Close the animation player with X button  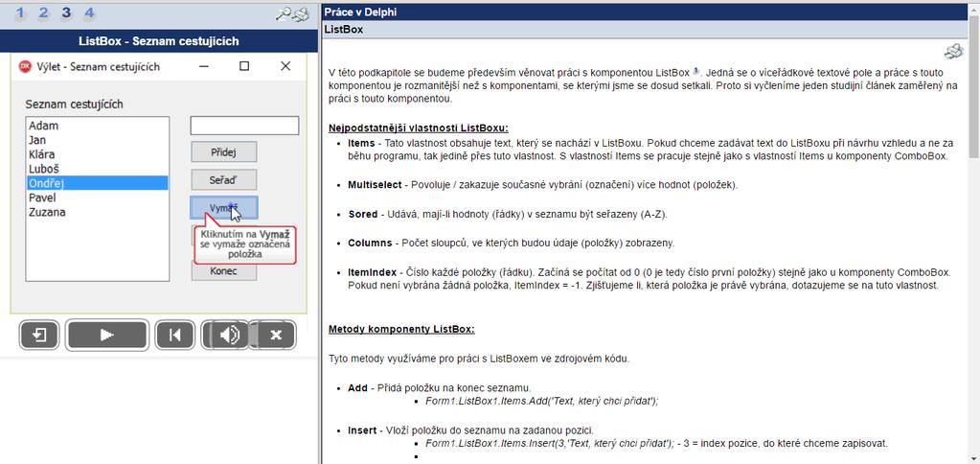(x=276, y=336)
